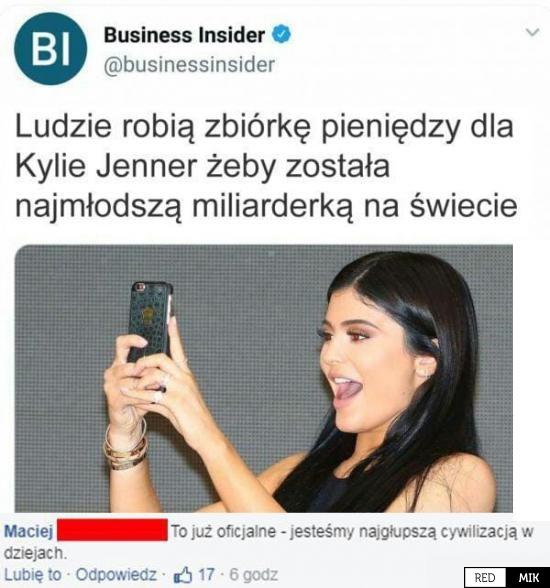Click the "Lubię to" like button
The image size is (550, 588).
point(33,574)
